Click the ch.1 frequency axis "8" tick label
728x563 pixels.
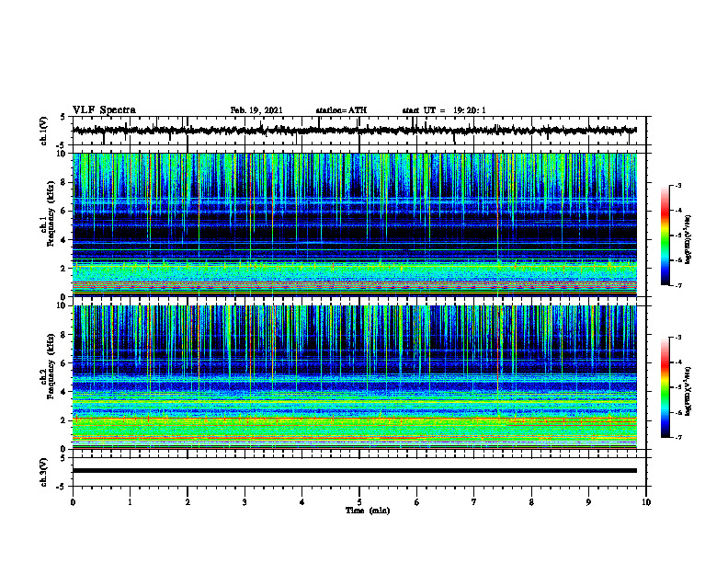(x=63, y=182)
